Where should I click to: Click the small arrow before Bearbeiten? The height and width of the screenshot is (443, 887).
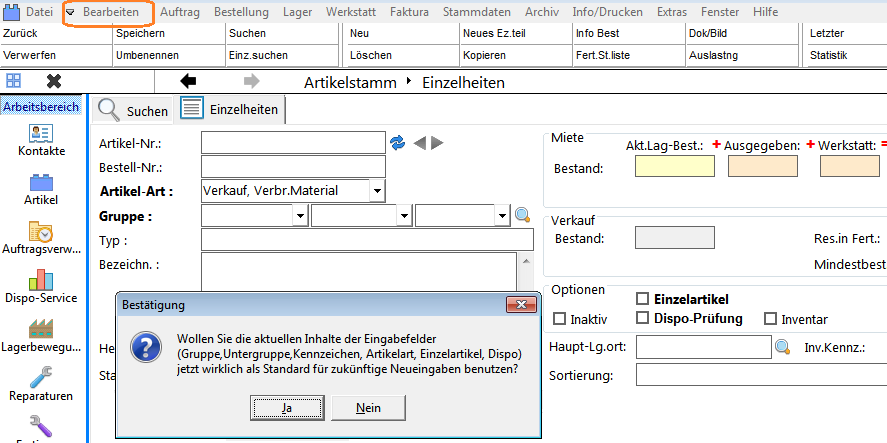coord(71,12)
